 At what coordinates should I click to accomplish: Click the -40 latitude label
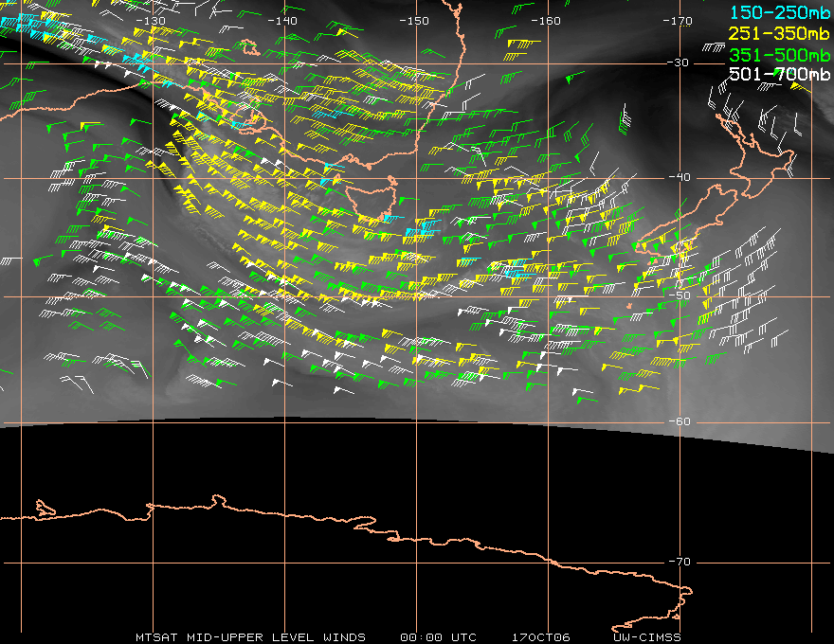click(680, 177)
